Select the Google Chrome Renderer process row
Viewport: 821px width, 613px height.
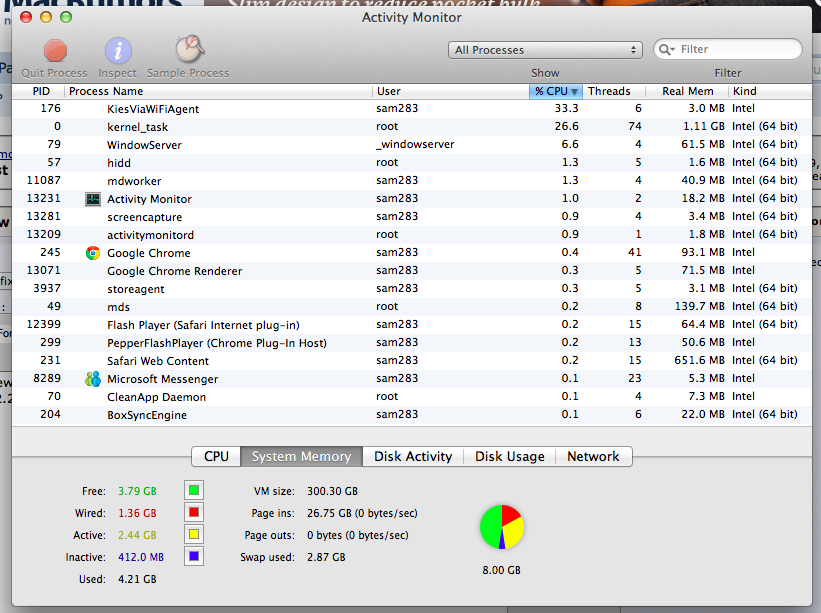pos(412,271)
